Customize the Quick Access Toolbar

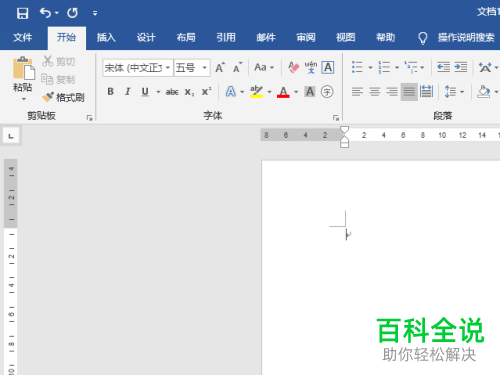pyautogui.click(x=95, y=13)
